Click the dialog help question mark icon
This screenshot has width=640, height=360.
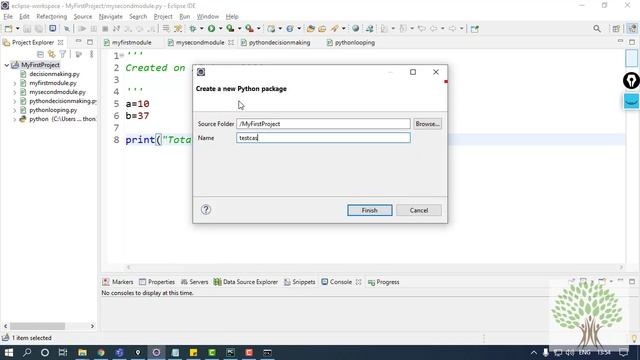coord(206,209)
